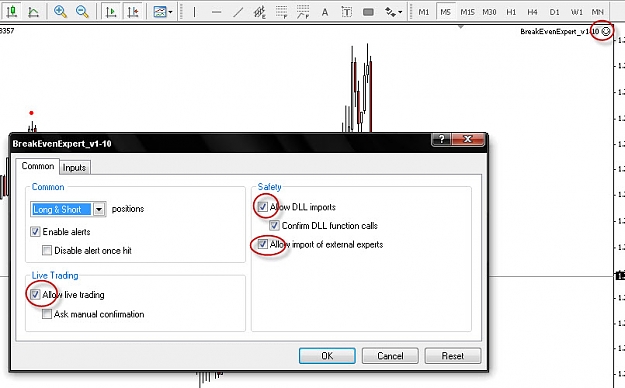Choose the text 'A' tool
The height and width of the screenshot is (388, 625).
click(x=325, y=12)
